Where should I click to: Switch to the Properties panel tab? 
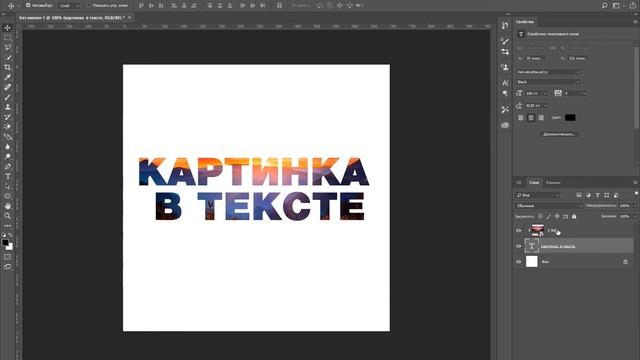click(525, 22)
